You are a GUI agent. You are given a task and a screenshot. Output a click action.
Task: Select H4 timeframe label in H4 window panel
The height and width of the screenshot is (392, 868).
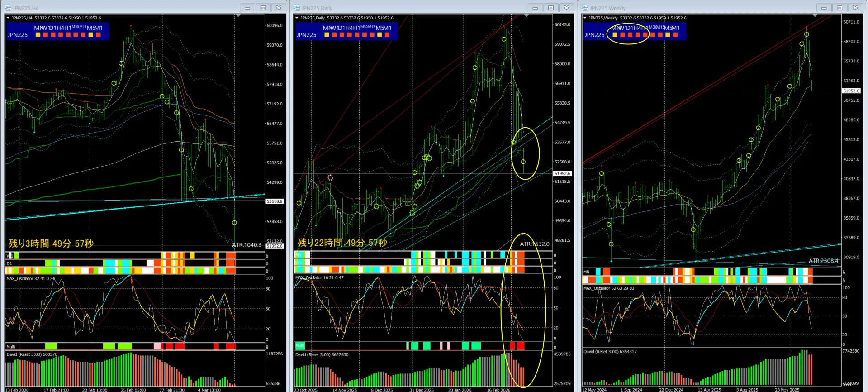[60, 28]
